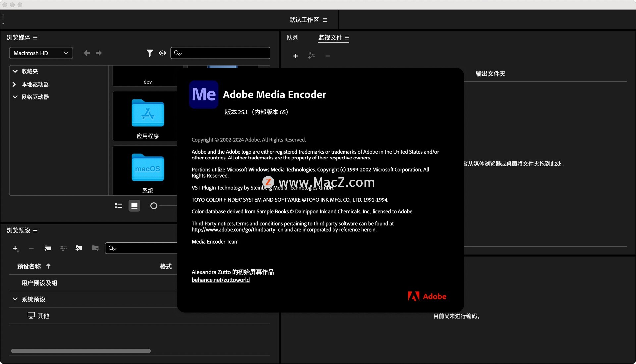
Task: Switch media browser to list view
Action: point(118,206)
